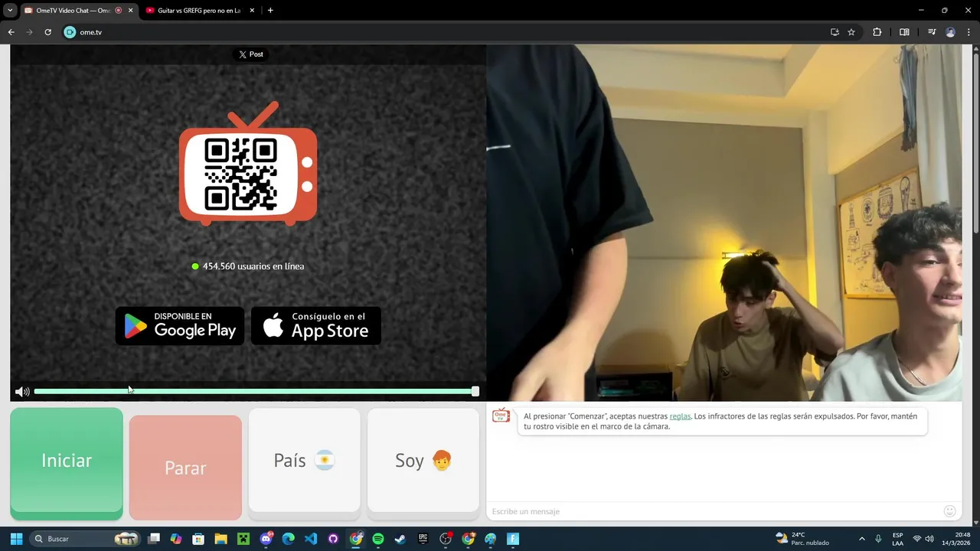This screenshot has width=980, height=551.
Task: Open Steam from the taskbar
Action: [400, 539]
